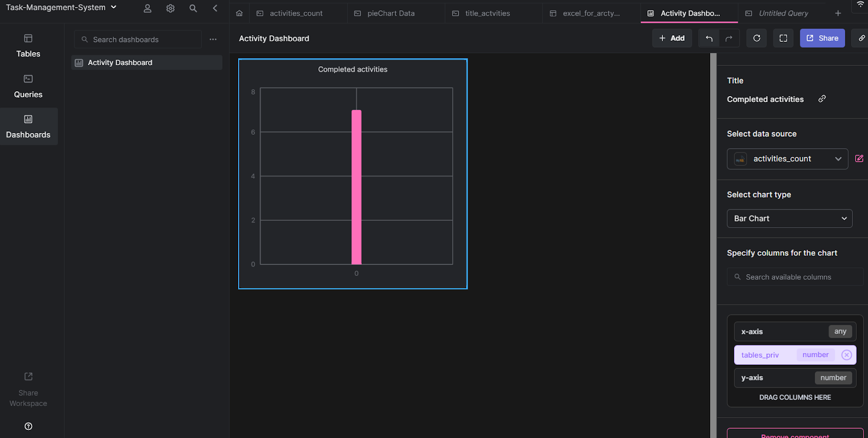Viewport: 868px width, 438px height.
Task: Click the tables_priv column chip
Action: [795, 355]
